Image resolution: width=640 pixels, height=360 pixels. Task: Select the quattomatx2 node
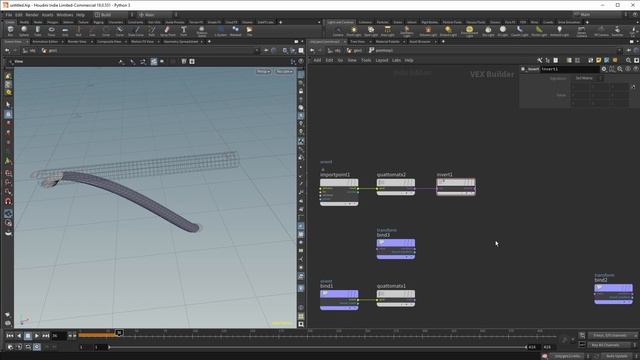396,187
